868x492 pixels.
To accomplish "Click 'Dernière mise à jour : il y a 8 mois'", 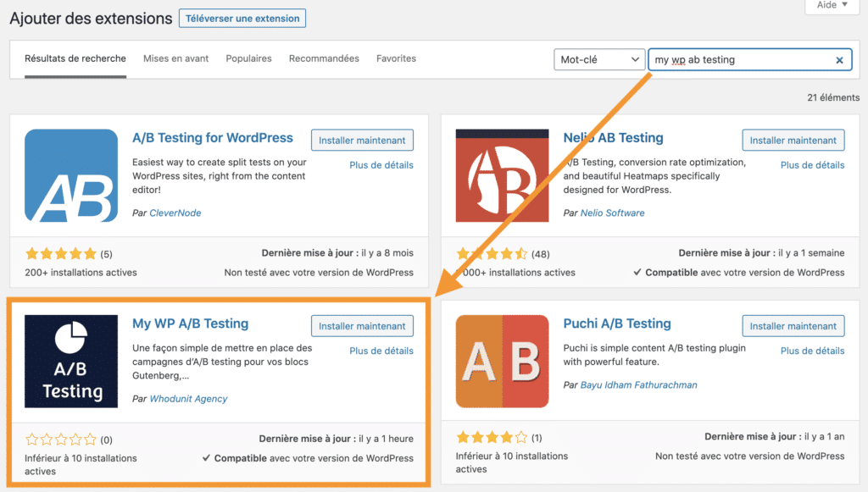I will pos(337,252).
